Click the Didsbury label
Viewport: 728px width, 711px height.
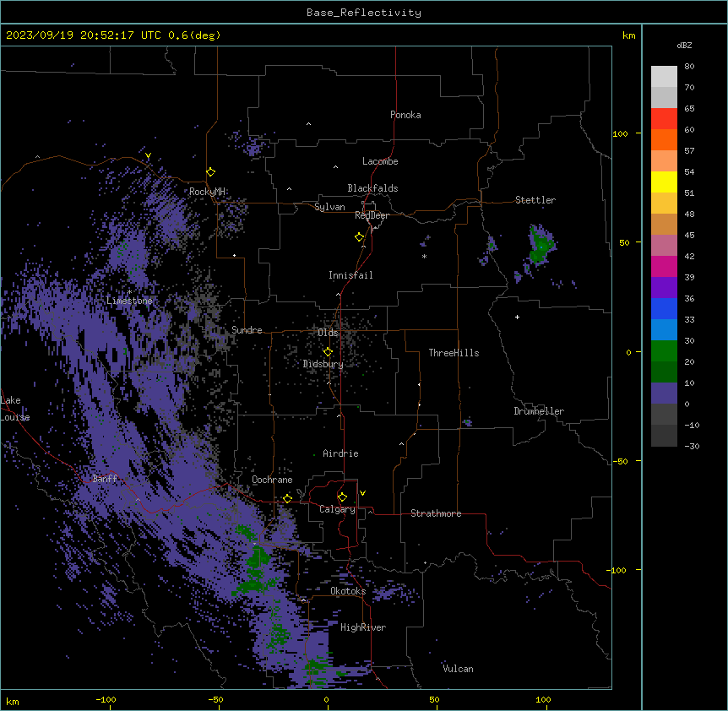(x=323, y=364)
